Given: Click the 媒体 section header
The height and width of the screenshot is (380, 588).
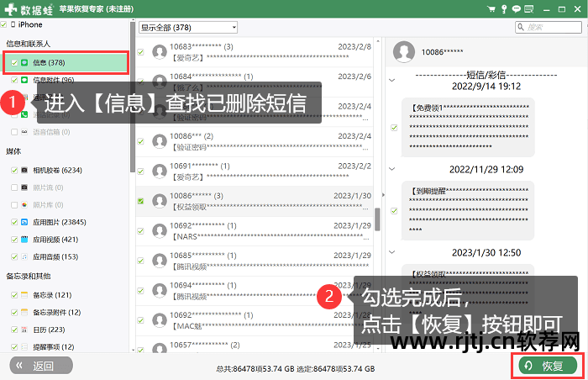Looking at the screenshot, I should (x=13, y=151).
